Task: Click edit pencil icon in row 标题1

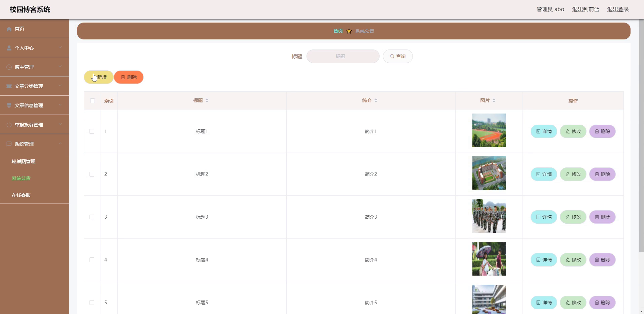Action: 568,131
